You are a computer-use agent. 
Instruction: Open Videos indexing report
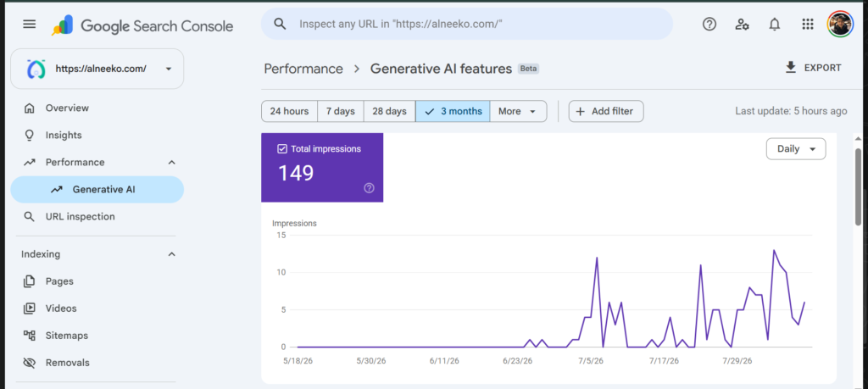click(97, 308)
